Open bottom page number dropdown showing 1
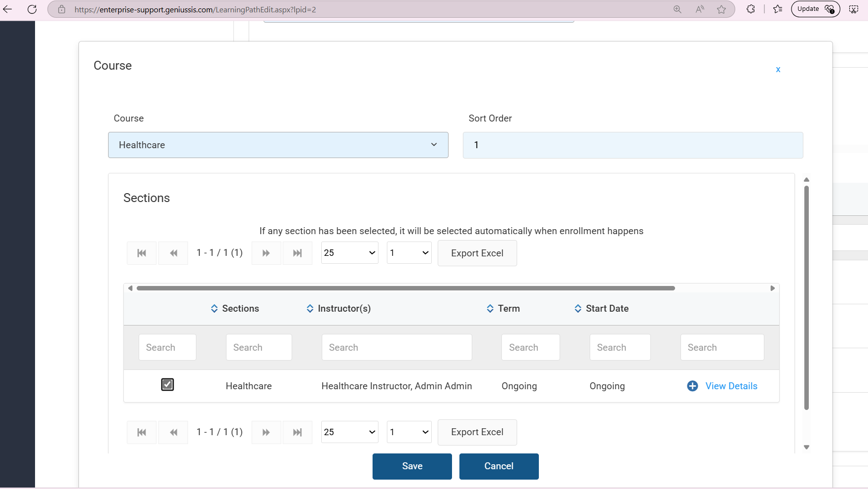The height and width of the screenshot is (489, 868). pyautogui.click(x=409, y=432)
